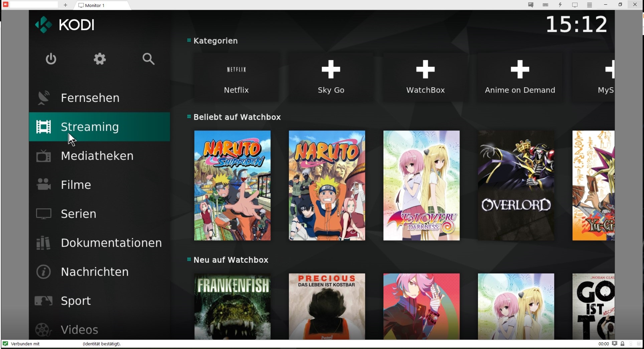
Task: Click the Kodi logo
Action: click(x=65, y=24)
